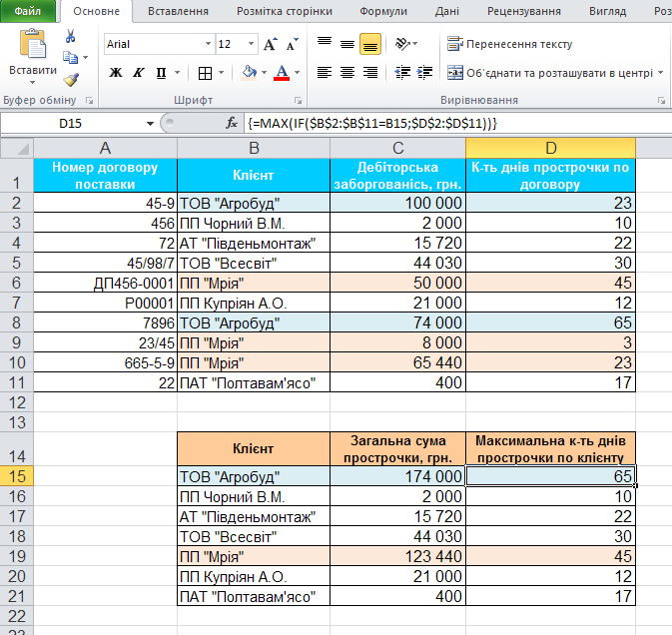Open the Arial font name dropdown
Screen dimensions: 672x635
pyautogui.click(x=208, y=45)
